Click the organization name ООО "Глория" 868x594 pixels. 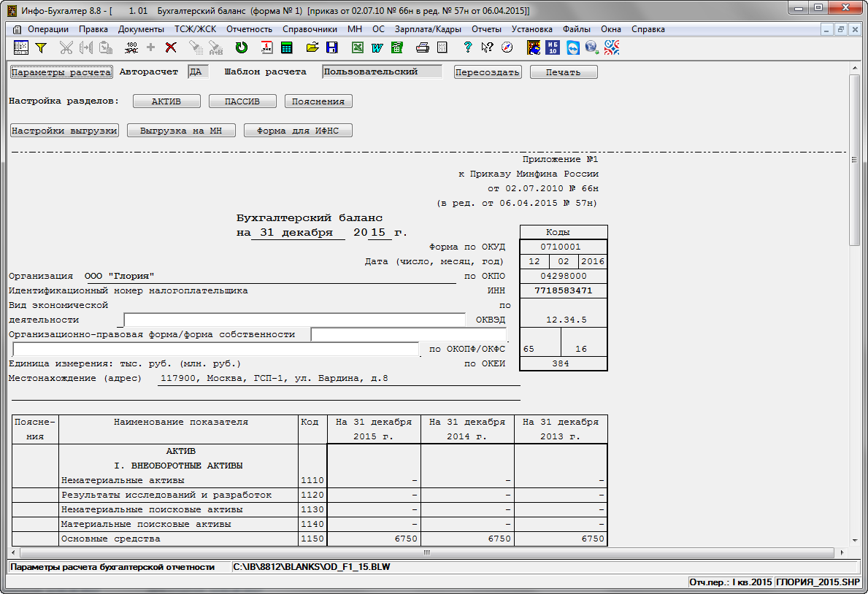[119, 276]
